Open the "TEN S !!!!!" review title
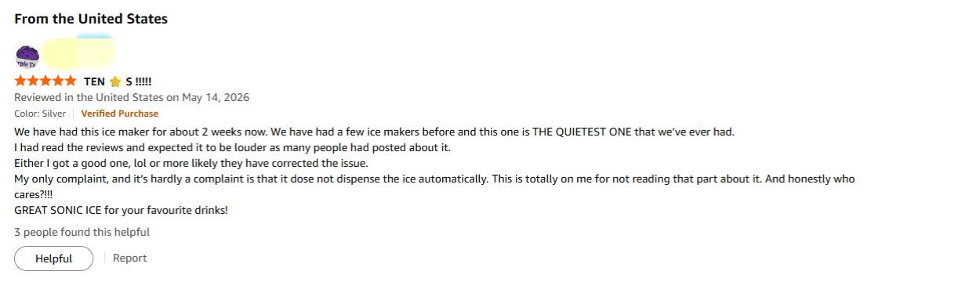 (x=118, y=81)
